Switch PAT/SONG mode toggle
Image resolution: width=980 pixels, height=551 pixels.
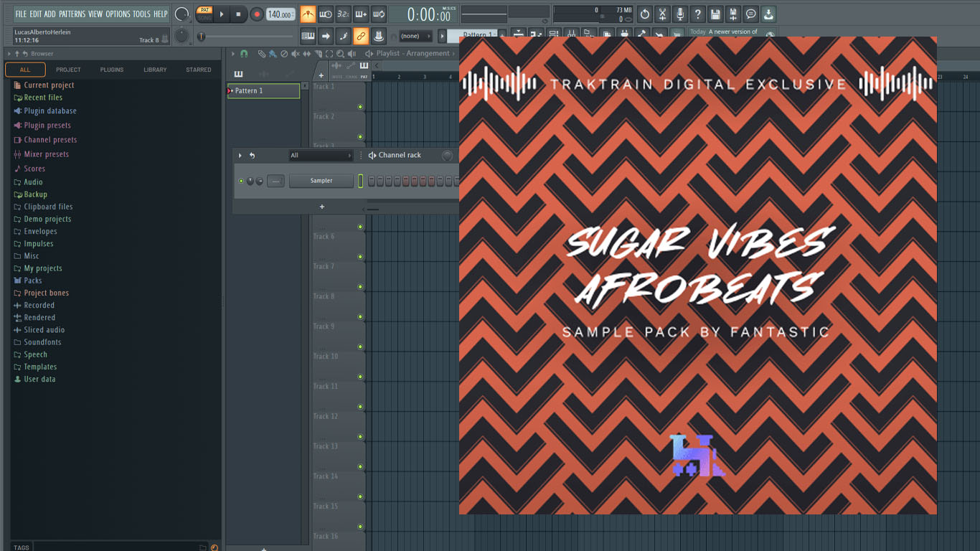coord(204,14)
